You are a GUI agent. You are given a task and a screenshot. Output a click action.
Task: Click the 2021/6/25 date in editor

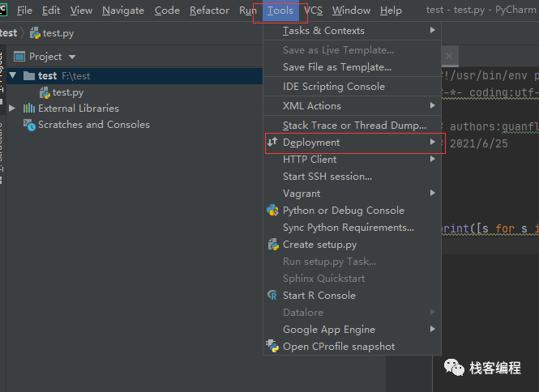click(478, 143)
